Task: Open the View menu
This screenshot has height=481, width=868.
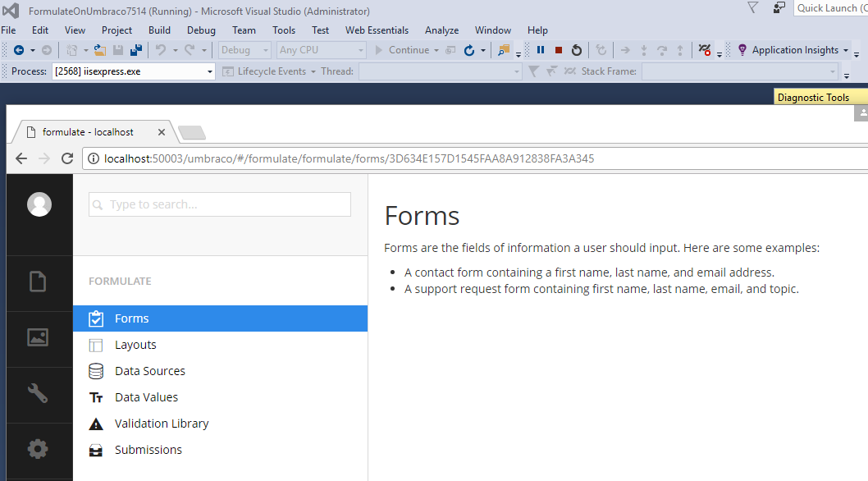Action: tap(75, 30)
